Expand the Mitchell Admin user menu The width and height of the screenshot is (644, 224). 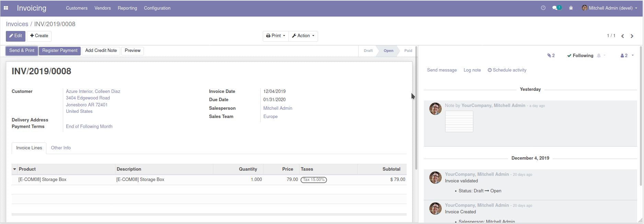coord(610,8)
